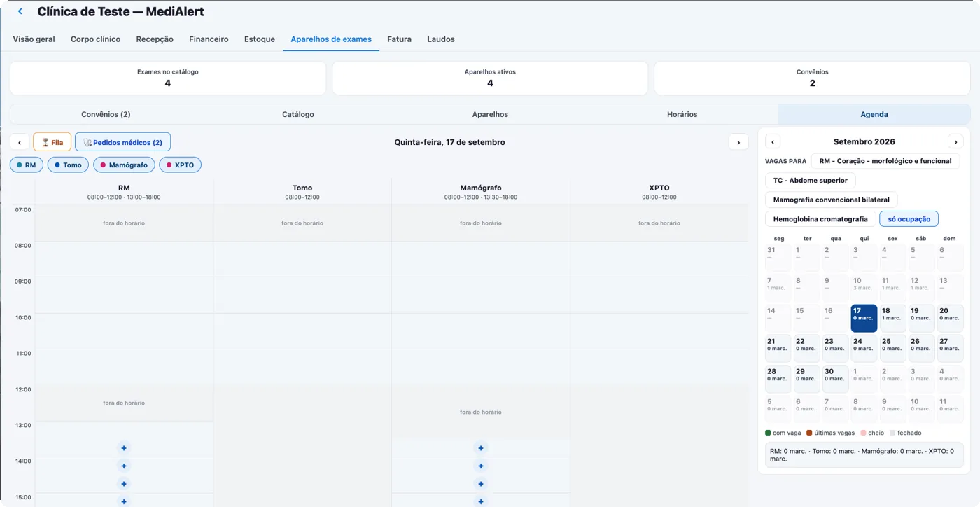Go to previous day in agenda
Image resolution: width=980 pixels, height=507 pixels.
coord(20,142)
